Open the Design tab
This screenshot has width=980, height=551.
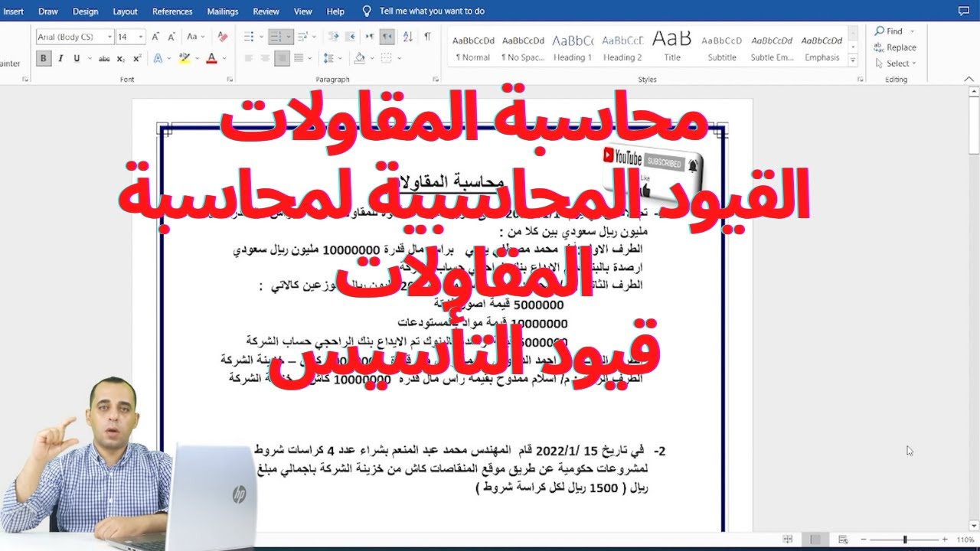pos(85,11)
